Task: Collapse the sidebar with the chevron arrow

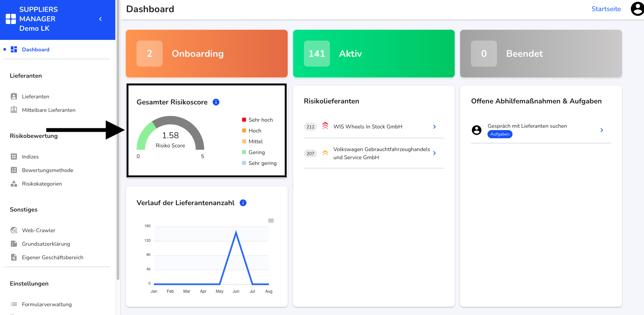Action: click(100, 19)
